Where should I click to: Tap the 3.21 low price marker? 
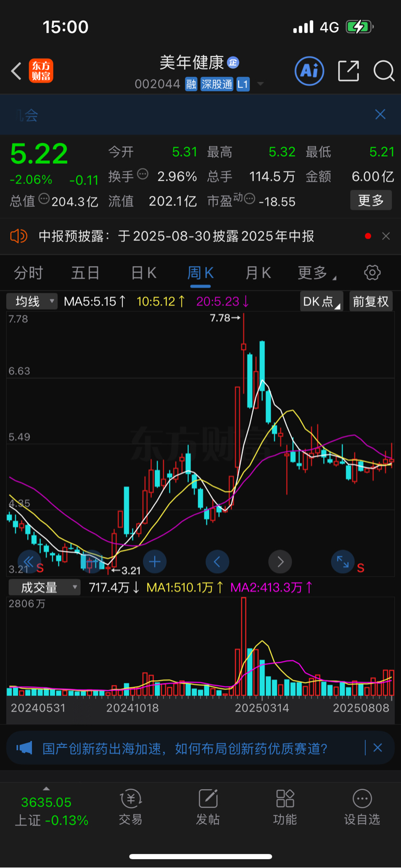tap(126, 570)
